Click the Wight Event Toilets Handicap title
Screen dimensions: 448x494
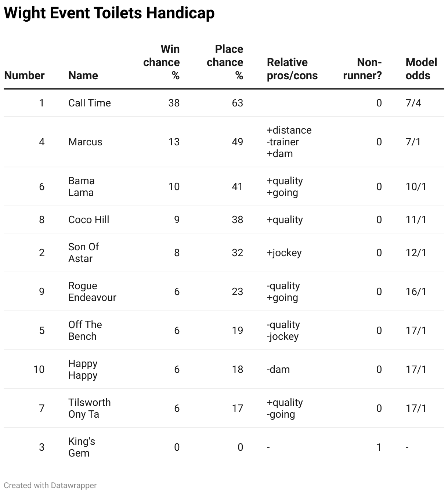coord(109,13)
